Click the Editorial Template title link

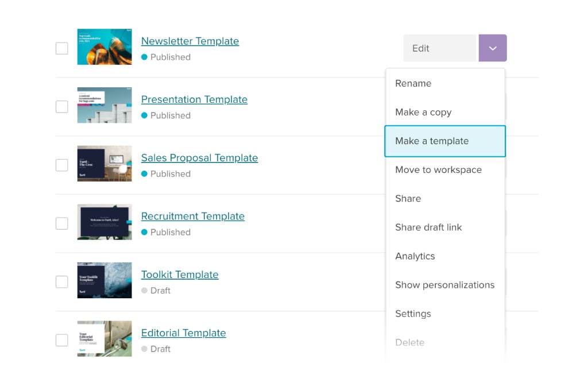click(x=183, y=333)
